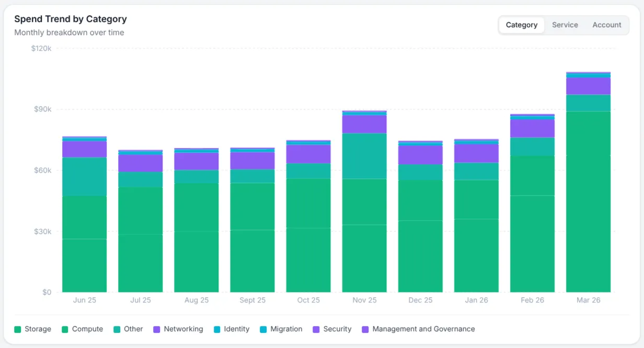Click the Spend Trend by Category title
644x348 pixels.
71,19
